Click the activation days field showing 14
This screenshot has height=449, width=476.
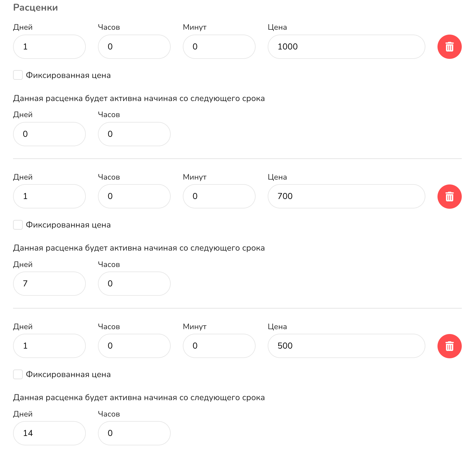pyautogui.click(x=49, y=433)
